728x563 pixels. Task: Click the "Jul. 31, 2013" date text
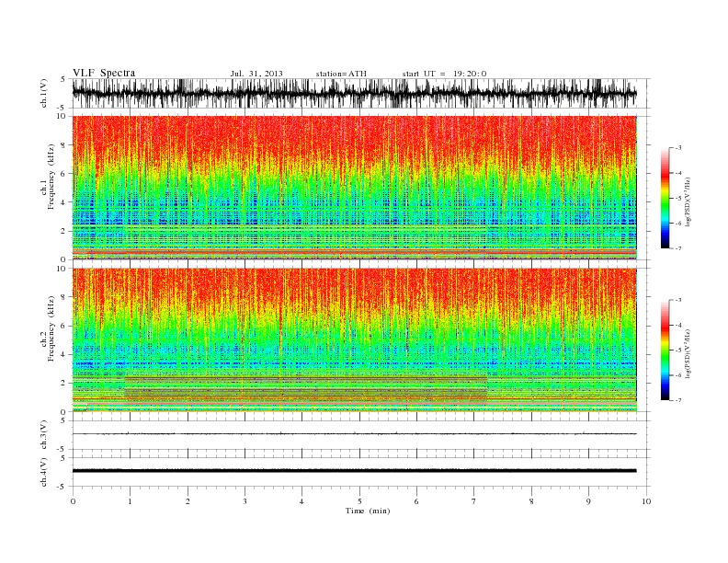[x=256, y=74]
